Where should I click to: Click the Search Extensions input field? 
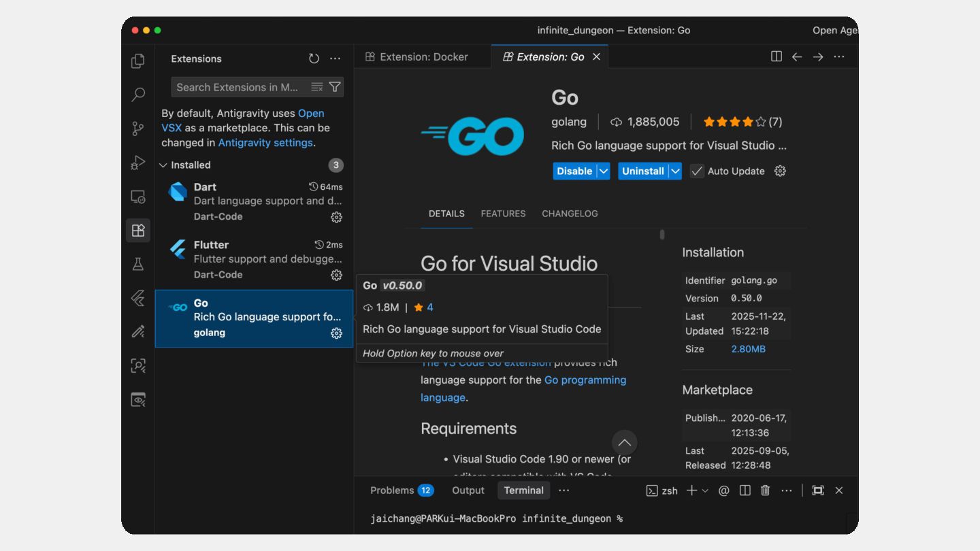[x=238, y=87]
